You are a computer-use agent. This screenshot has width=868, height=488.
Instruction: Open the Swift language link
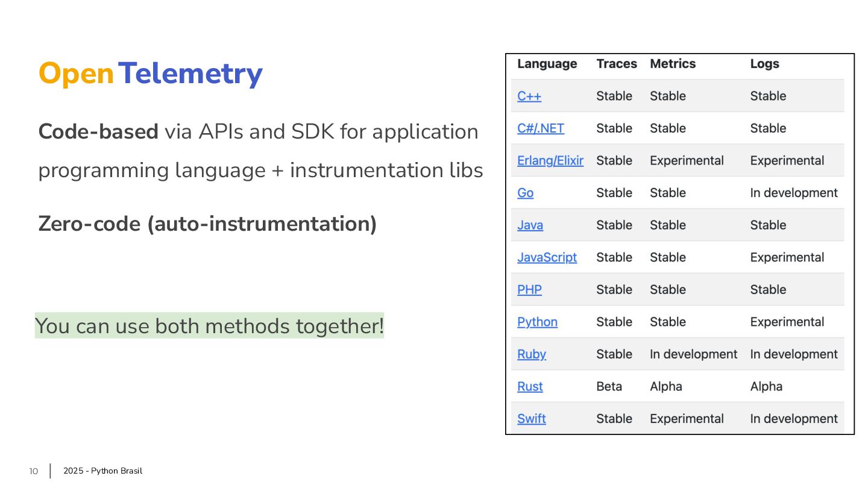[532, 419]
